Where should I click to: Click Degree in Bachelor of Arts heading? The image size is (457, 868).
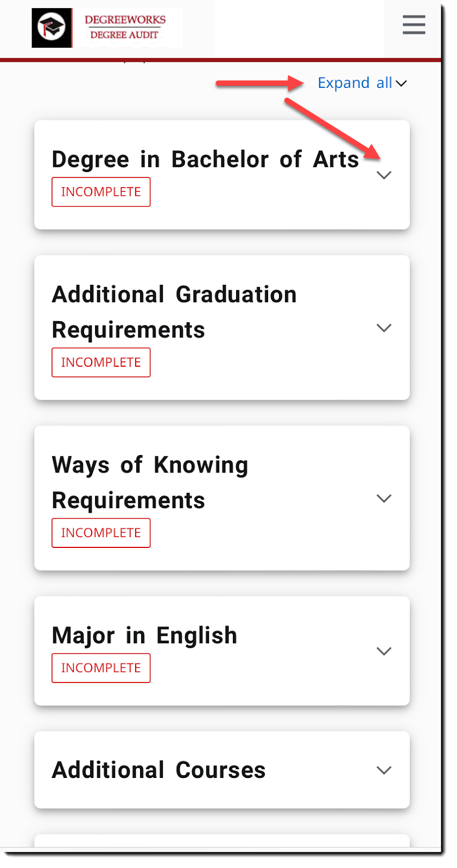(205, 159)
